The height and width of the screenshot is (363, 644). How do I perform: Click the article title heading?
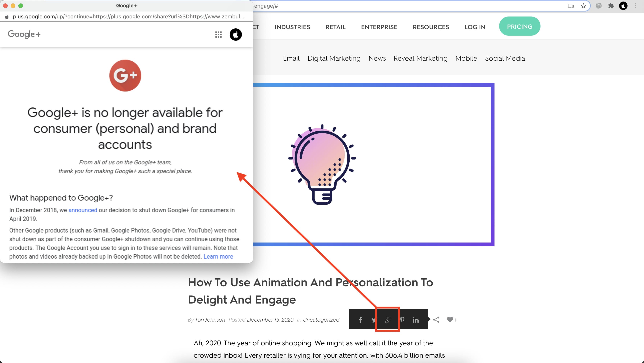[x=310, y=291]
